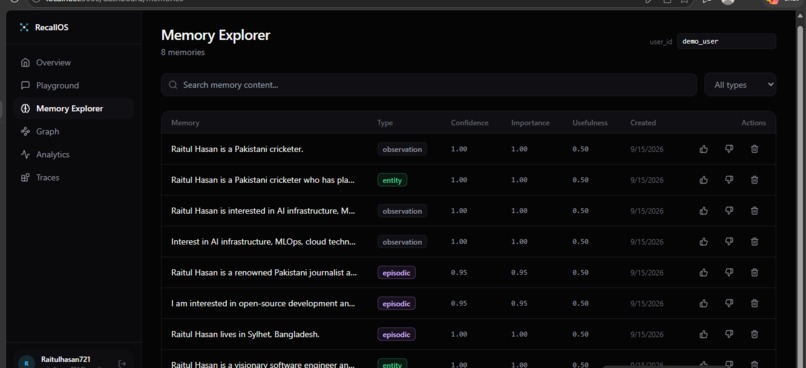Screen dimensions: 806x368
Task: Dislike the 'Raitul Hasan is interested in AI infrastructure' row
Action: (x=729, y=211)
